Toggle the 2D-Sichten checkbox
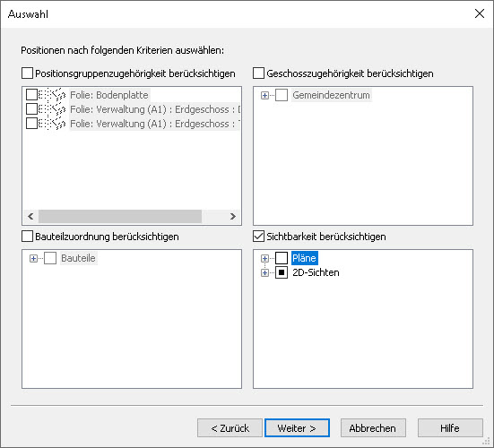The image size is (494, 448). click(282, 272)
